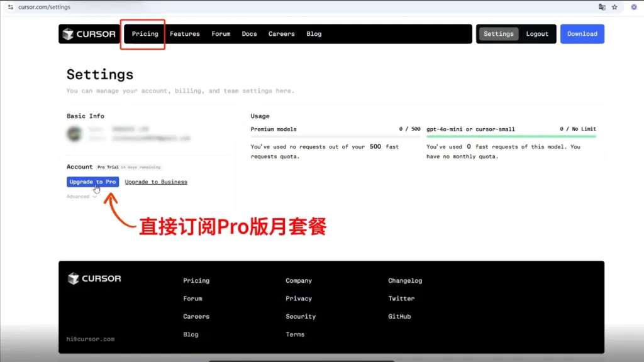Click the green gpt-4o-mini usage progress bar
Viewport: 644px width, 362px height.
pyautogui.click(x=511, y=136)
